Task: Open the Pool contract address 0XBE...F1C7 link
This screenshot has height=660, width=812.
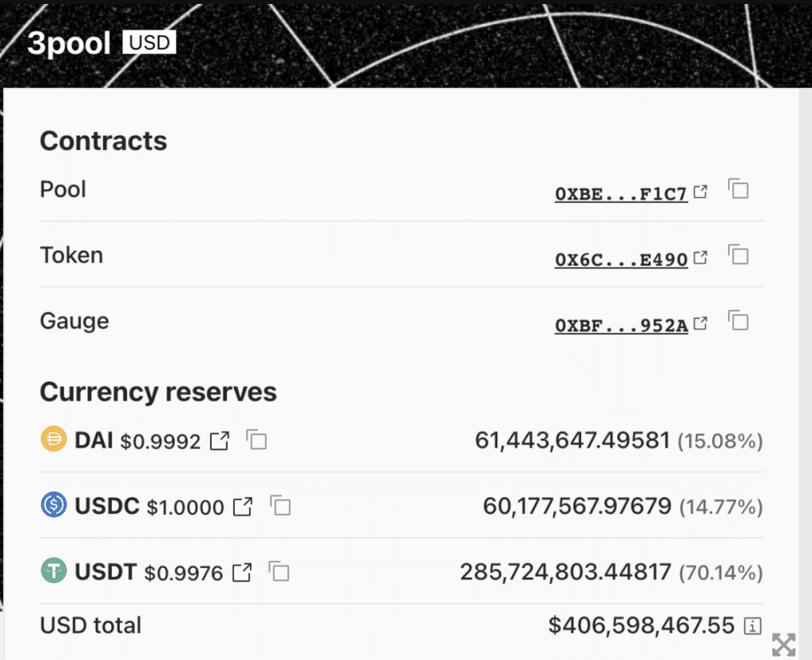Action: (621, 194)
